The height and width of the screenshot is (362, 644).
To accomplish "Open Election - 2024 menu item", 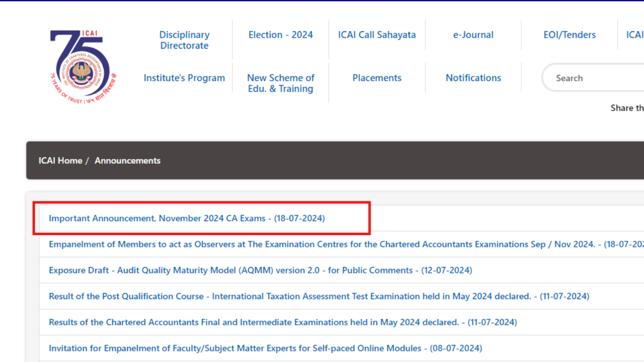I will (281, 35).
